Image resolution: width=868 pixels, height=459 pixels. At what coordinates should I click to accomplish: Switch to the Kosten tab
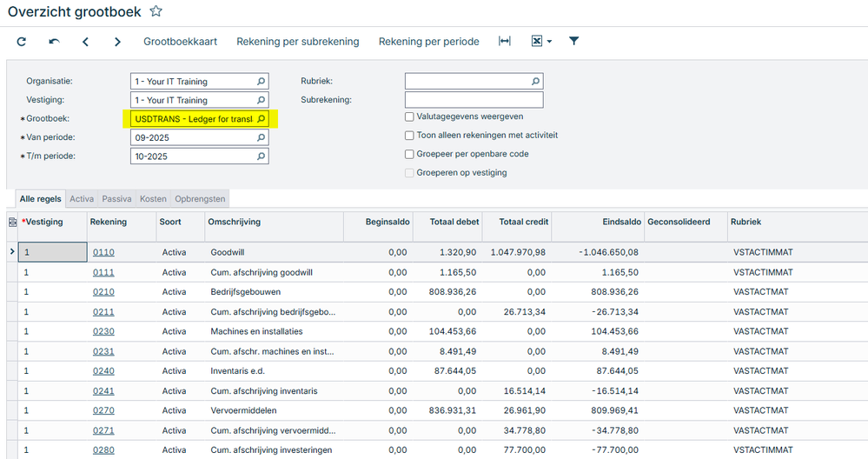(153, 199)
